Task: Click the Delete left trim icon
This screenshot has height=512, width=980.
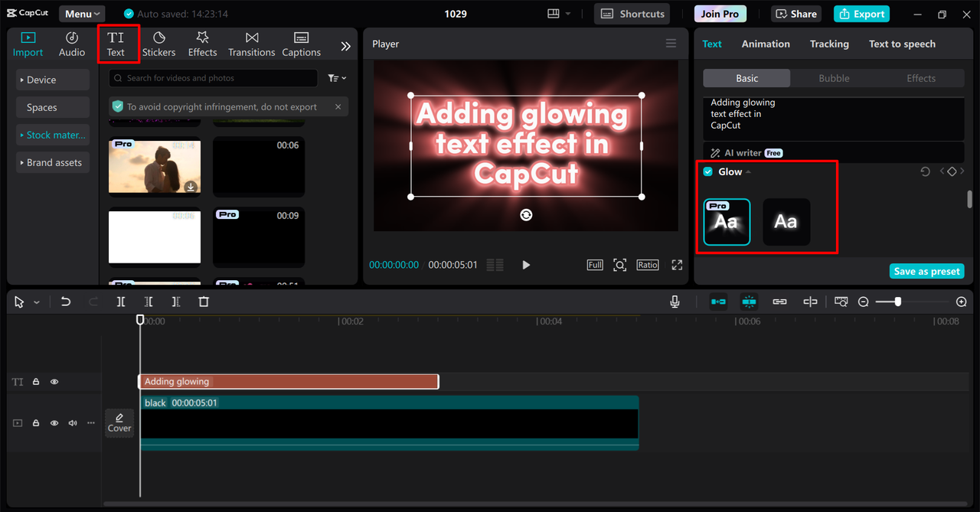Action: pos(149,302)
